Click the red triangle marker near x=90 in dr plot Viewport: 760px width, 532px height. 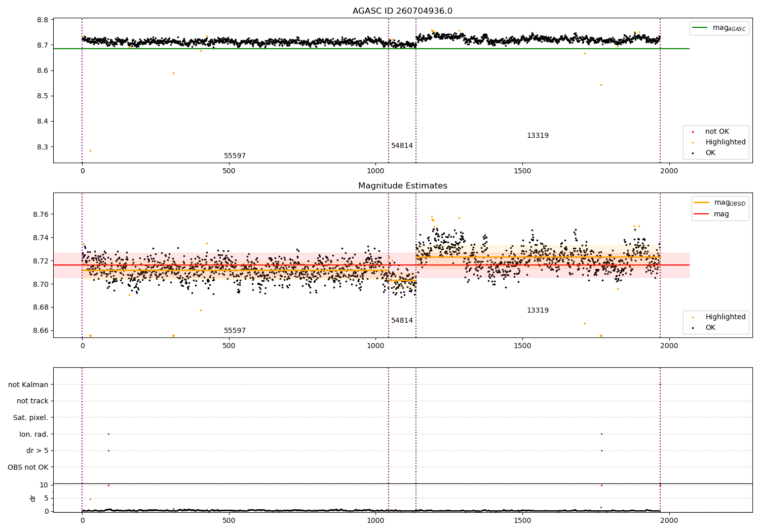pos(108,485)
